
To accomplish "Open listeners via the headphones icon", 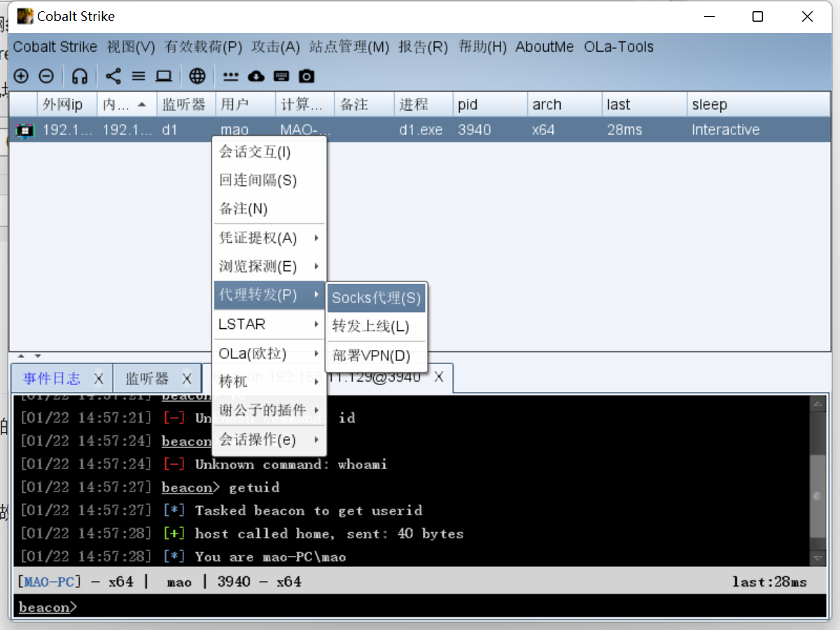I will click(x=80, y=76).
